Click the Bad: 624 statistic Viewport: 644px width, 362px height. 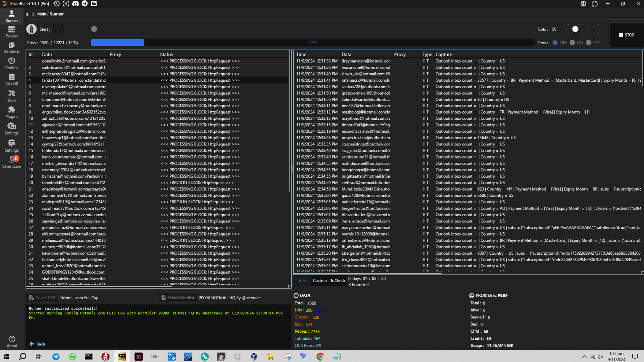click(304, 324)
